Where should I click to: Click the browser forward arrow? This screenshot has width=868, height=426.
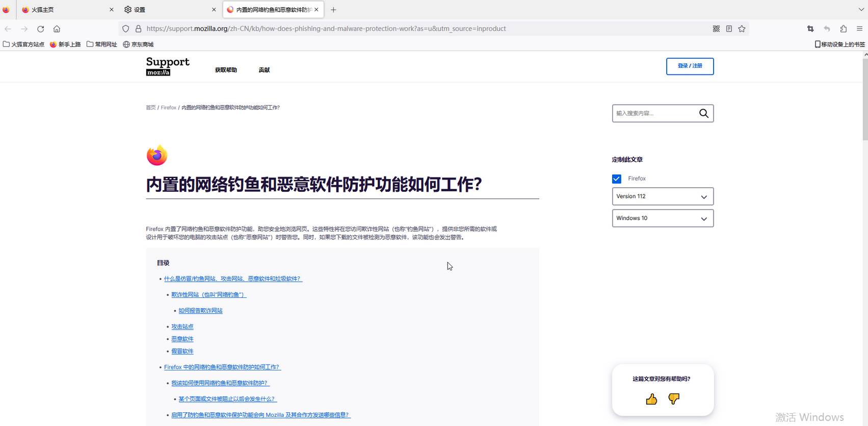pos(24,29)
